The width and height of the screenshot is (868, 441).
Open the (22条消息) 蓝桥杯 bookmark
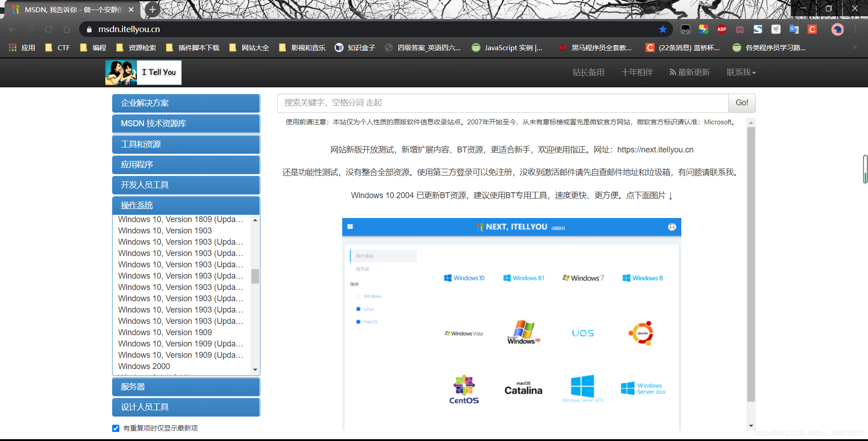point(683,47)
